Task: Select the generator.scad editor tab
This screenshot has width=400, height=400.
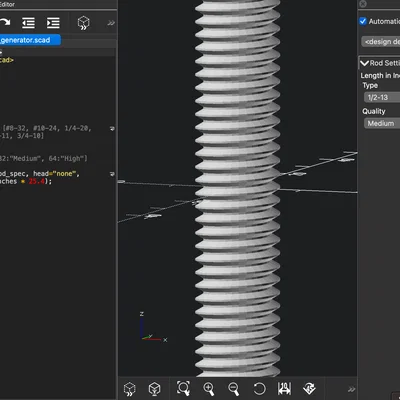Action: [30, 40]
